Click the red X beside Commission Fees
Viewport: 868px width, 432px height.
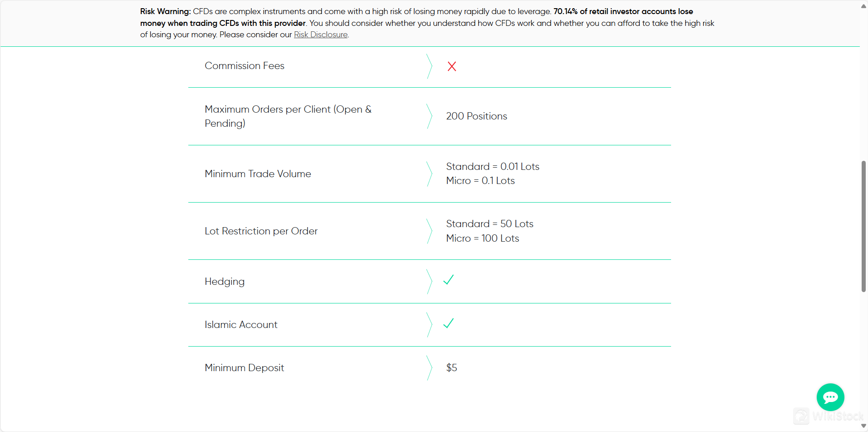click(x=451, y=66)
